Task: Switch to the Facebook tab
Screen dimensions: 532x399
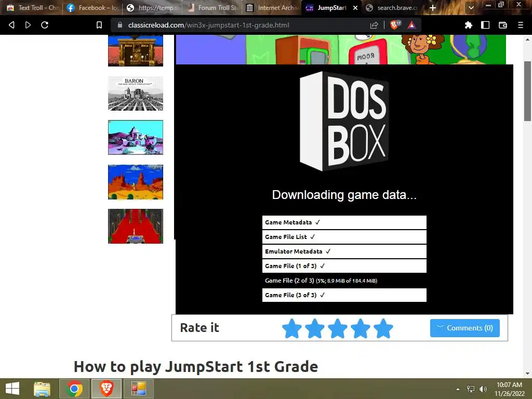Action: coord(92,7)
